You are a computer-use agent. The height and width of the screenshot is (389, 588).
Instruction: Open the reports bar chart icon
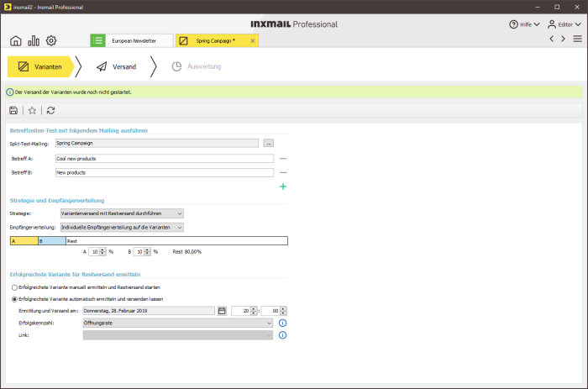(x=34, y=40)
